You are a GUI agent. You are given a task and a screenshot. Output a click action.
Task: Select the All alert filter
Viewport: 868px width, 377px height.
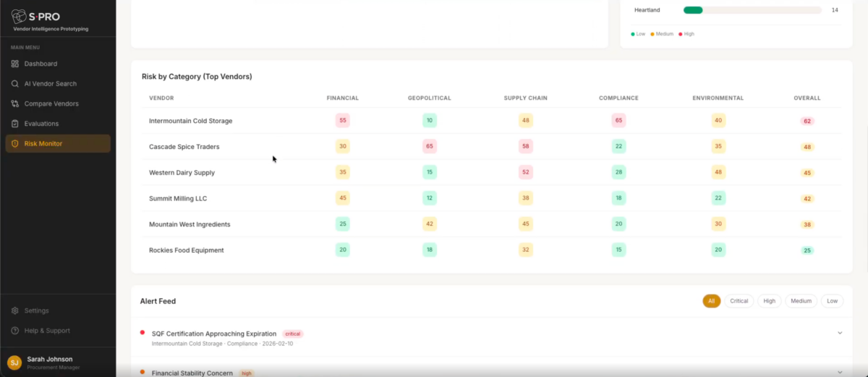pos(711,301)
